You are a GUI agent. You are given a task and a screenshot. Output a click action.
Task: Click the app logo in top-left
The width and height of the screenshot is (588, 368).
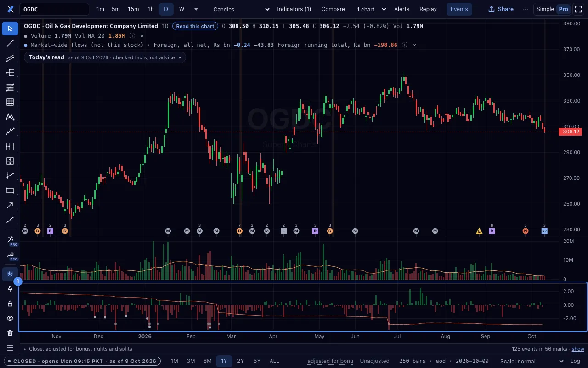[x=11, y=9]
